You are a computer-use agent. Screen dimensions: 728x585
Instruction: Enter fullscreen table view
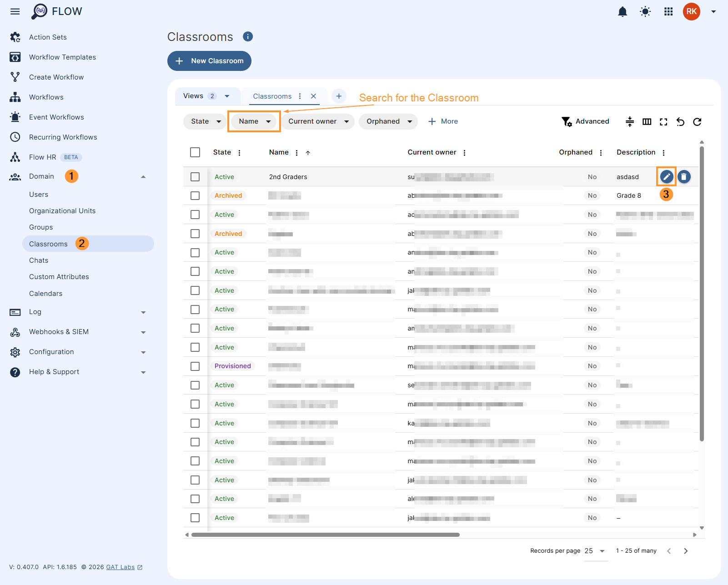pyautogui.click(x=663, y=122)
